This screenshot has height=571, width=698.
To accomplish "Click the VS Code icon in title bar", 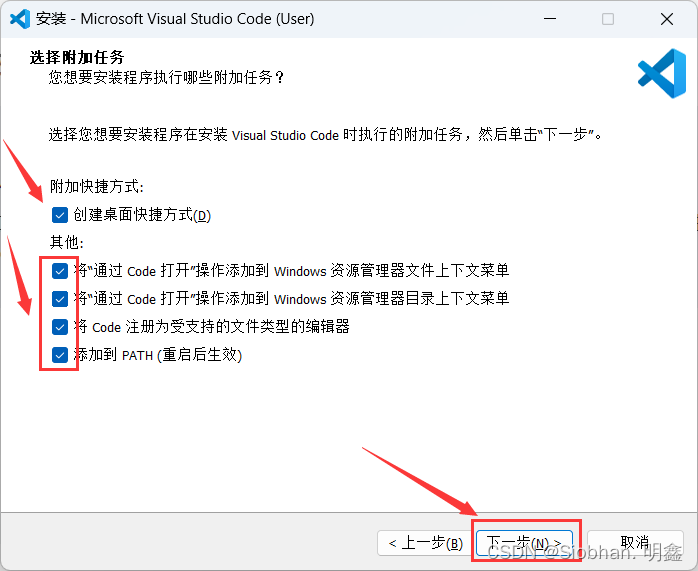I will [x=19, y=18].
